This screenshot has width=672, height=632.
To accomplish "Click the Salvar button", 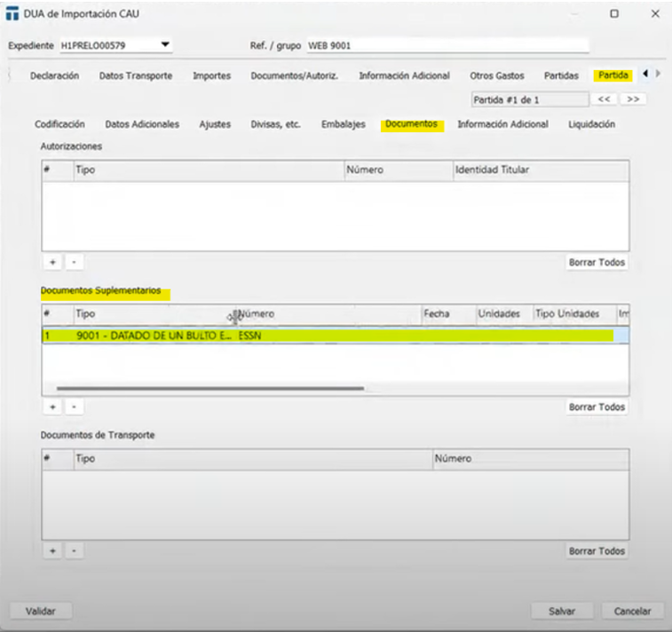I will [561, 611].
